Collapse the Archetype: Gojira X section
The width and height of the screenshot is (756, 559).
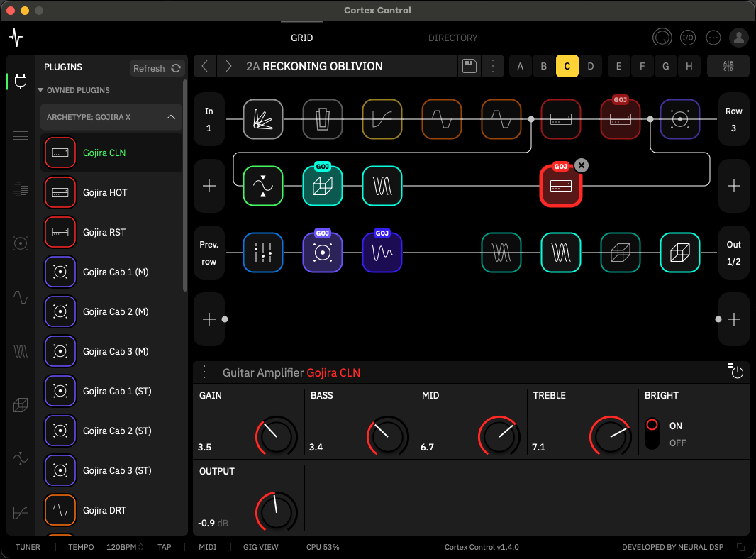click(x=171, y=117)
